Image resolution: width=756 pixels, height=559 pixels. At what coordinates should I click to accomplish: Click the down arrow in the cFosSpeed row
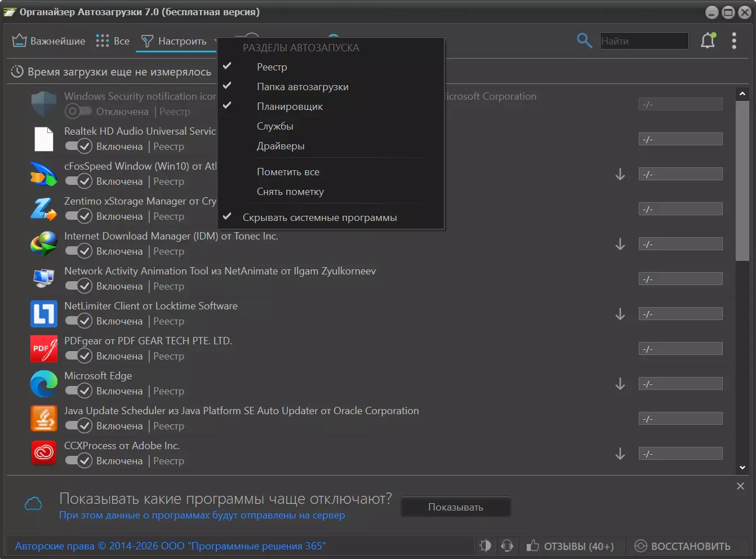point(620,175)
